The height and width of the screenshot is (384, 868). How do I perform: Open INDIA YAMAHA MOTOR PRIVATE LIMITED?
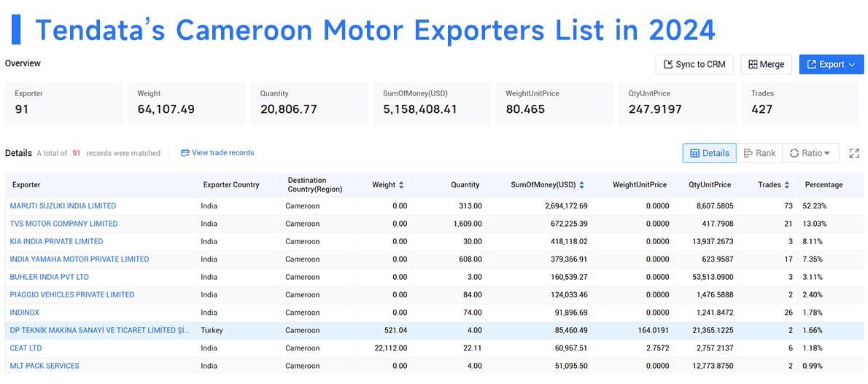point(80,259)
